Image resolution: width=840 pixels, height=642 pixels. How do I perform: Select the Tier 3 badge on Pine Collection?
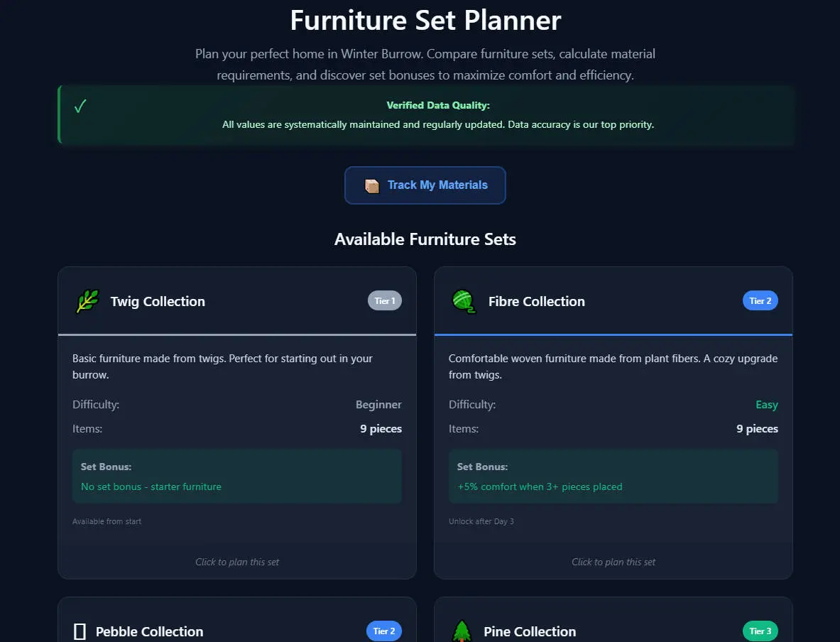pyautogui.click(x=760, y=631)
